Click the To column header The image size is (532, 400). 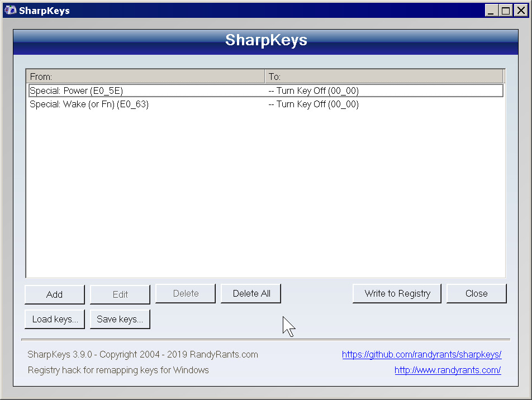coord(384,77)
